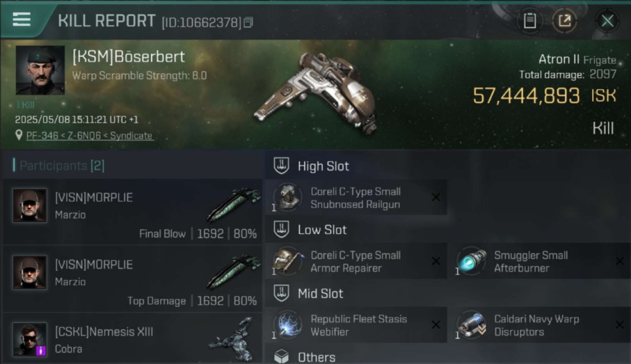This screenshot has width=631, height=364.
Task: Open the clipboard report icon
Action: [530, 21]
